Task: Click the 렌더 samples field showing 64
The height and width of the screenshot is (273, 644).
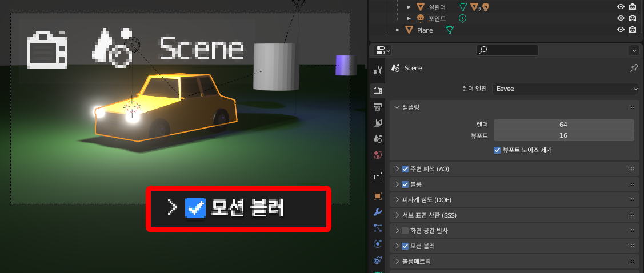Action: pos(563,125)
